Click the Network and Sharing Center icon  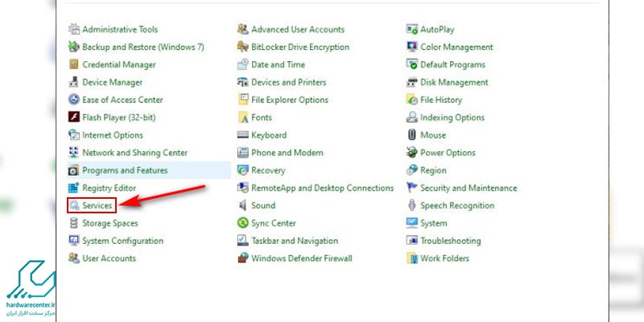(74, 153)
